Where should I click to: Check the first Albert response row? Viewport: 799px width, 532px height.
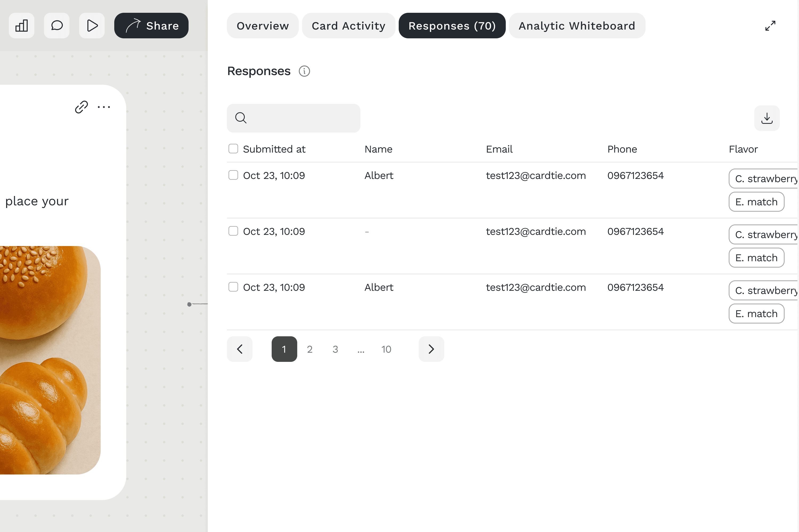pyautogui.click(x=233, y=175)
